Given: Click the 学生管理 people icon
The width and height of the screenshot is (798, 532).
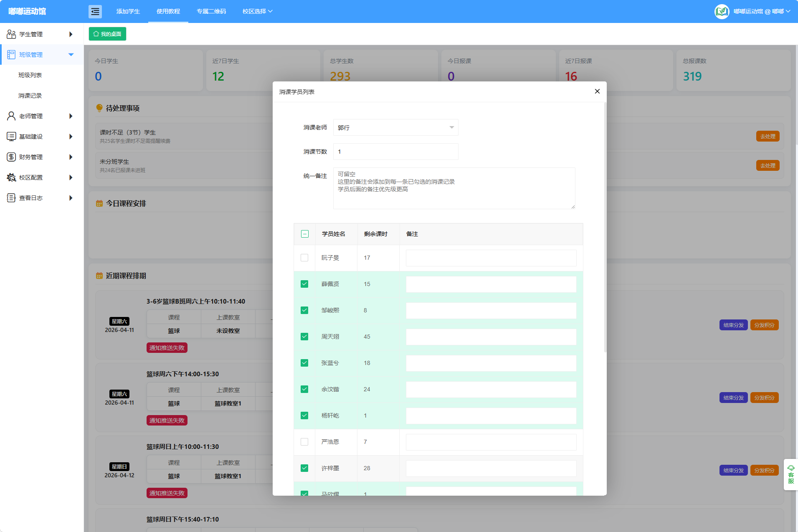Looking at the screenshot, I should tap(11, 34).
